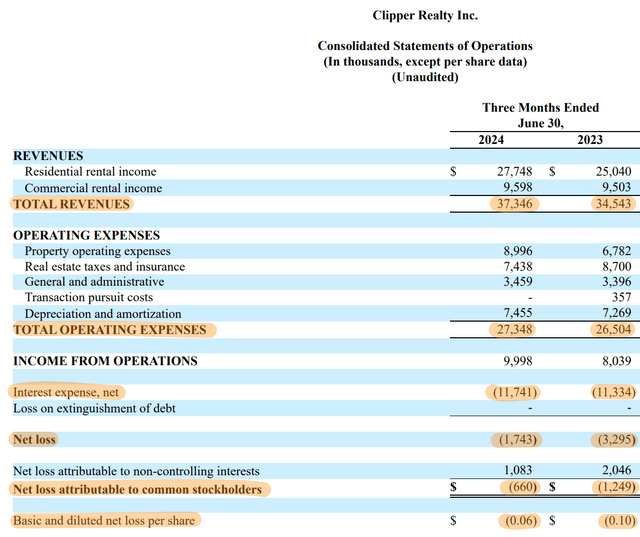Image resolution: width=640 pixels, height=537 pixels.
Task: Select income from operations value 8,039
Action: pos(617,361)
